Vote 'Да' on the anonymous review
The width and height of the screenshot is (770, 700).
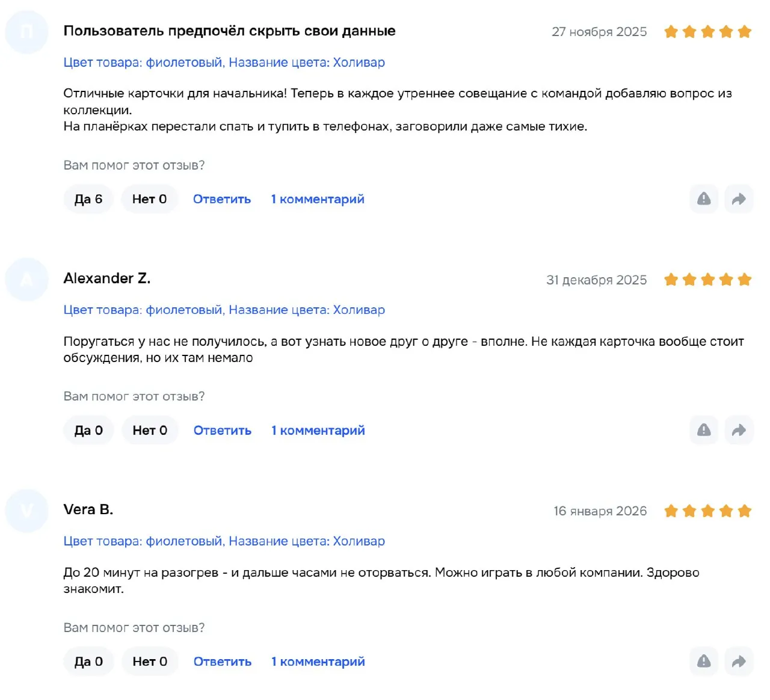(x=88, y=199)
